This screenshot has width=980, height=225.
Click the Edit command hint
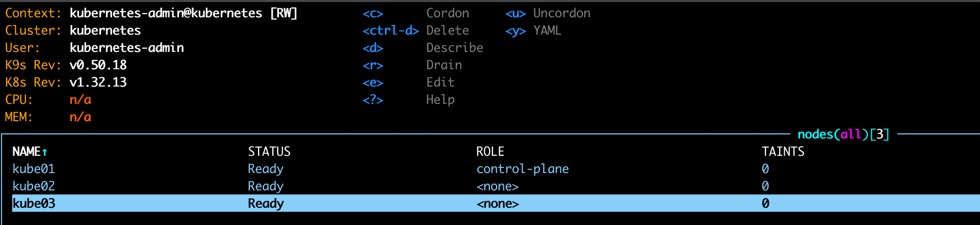[x=440, y=82]
